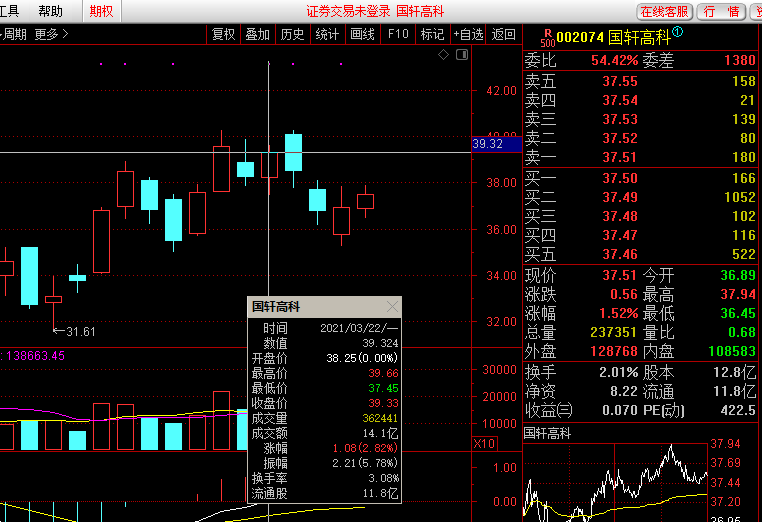
Task: Close the 国轩高科 data popup
Action: pos(392,307)
